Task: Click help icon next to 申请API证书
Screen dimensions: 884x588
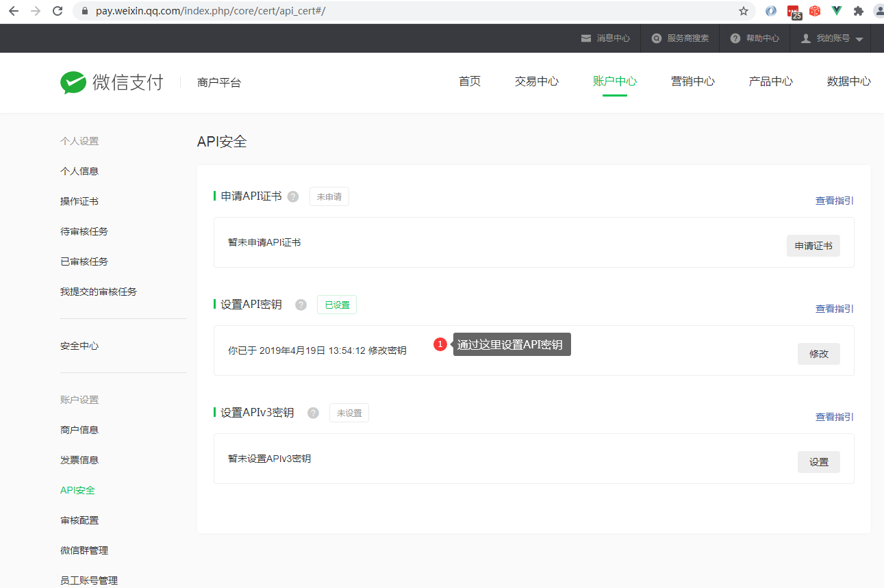Action: tap(293, 196)
